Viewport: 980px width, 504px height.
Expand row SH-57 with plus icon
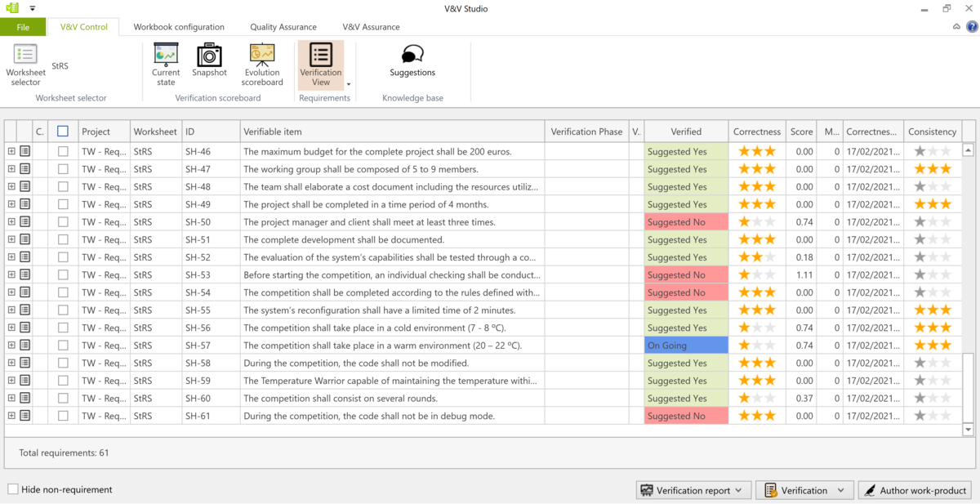(11, 345)
